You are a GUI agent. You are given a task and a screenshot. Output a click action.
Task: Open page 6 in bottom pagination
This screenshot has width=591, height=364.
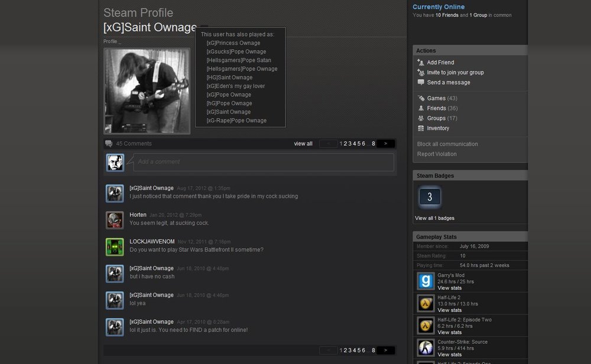tap(363, 350)
